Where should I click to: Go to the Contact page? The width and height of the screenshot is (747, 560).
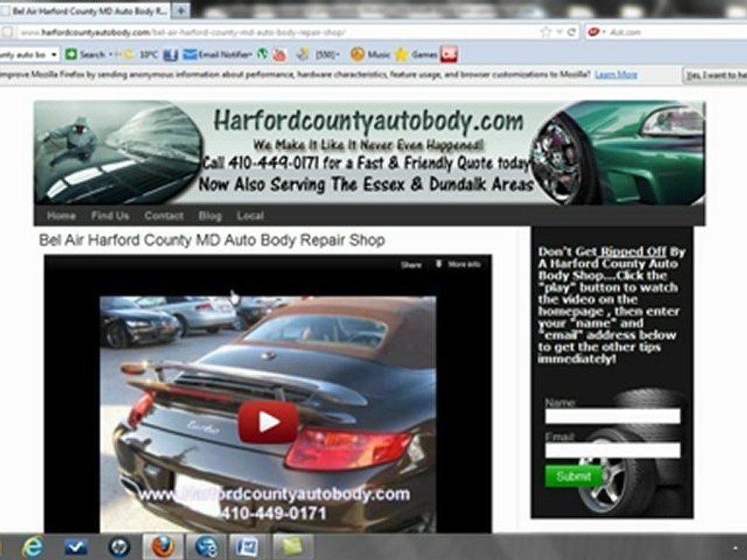164,215
